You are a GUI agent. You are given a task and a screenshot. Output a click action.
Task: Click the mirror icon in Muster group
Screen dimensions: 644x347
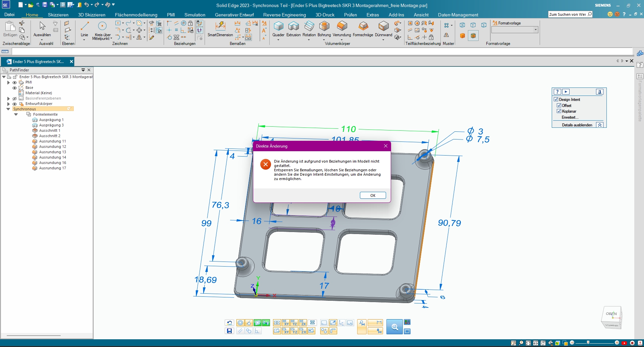pyautogui.click(x=446, y=35)
